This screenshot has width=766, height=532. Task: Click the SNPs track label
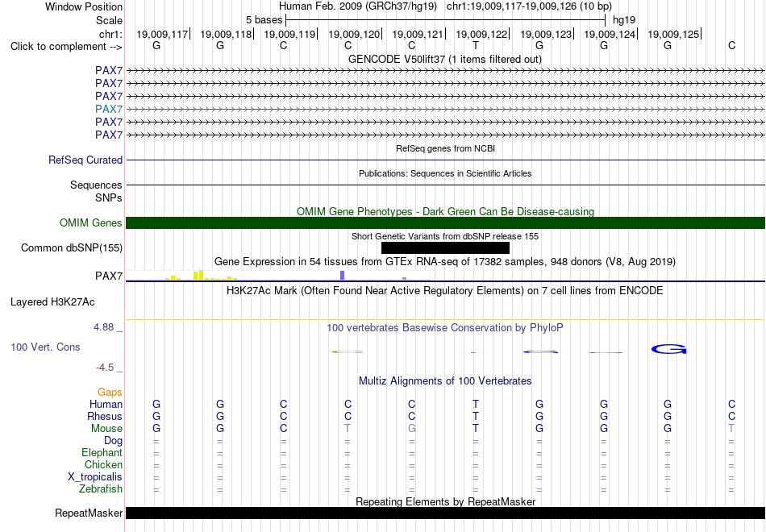coord(109,197)
